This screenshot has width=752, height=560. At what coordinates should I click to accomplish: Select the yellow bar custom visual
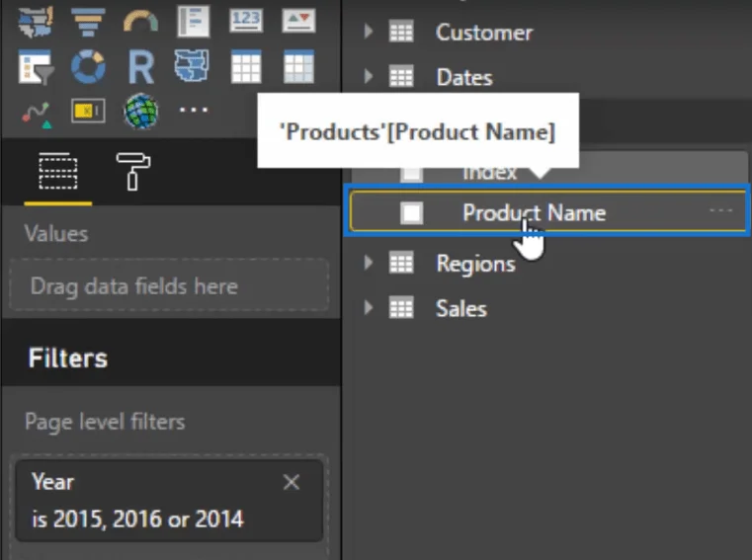tap(88, 111)
